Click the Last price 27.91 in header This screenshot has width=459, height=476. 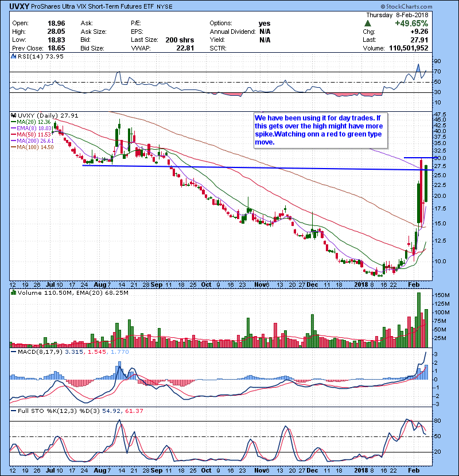pos(419,40)
